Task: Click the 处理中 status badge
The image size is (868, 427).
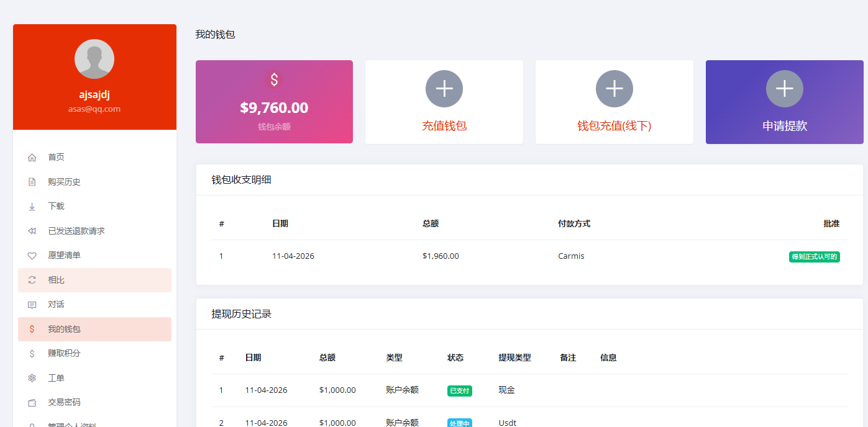Action: [459, 422]
